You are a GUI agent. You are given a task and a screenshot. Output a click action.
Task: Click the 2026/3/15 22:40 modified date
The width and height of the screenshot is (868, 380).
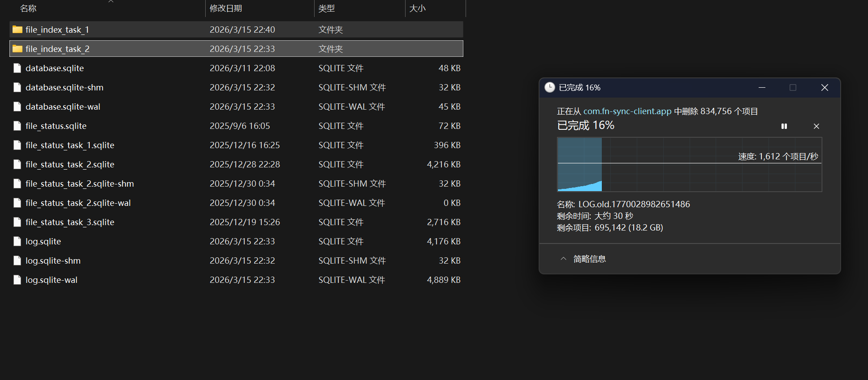tap(242, 30)
